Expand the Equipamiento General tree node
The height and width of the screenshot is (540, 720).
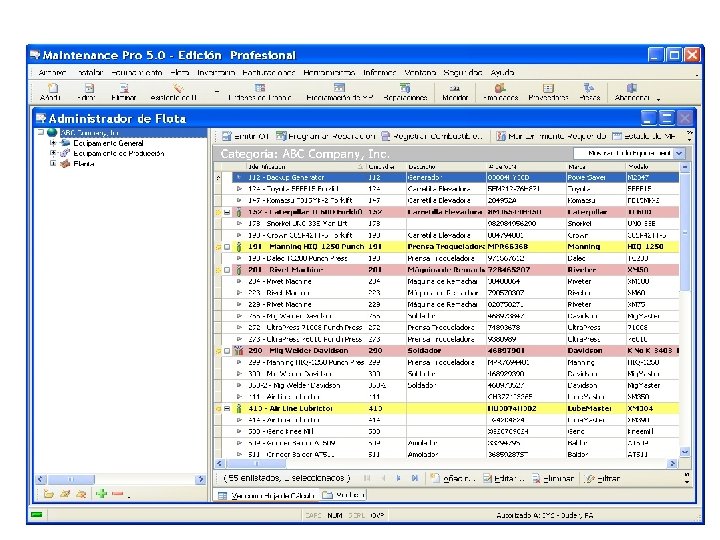point(53,143)
